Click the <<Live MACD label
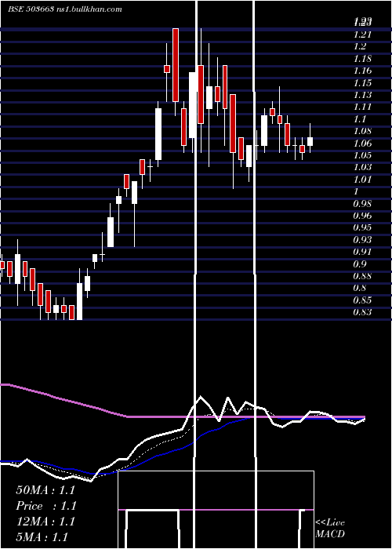Viewport: 392px width, 549px height. [330, 528]
